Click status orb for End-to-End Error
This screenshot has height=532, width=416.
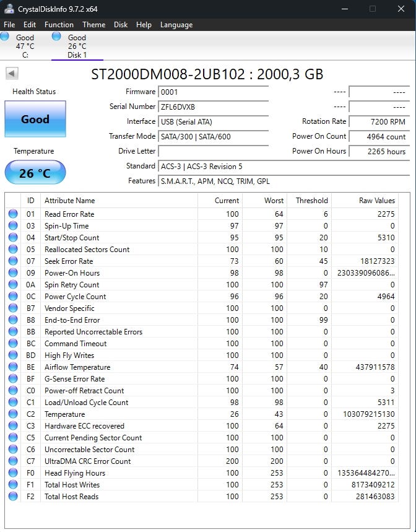click(x=13, y=320)
